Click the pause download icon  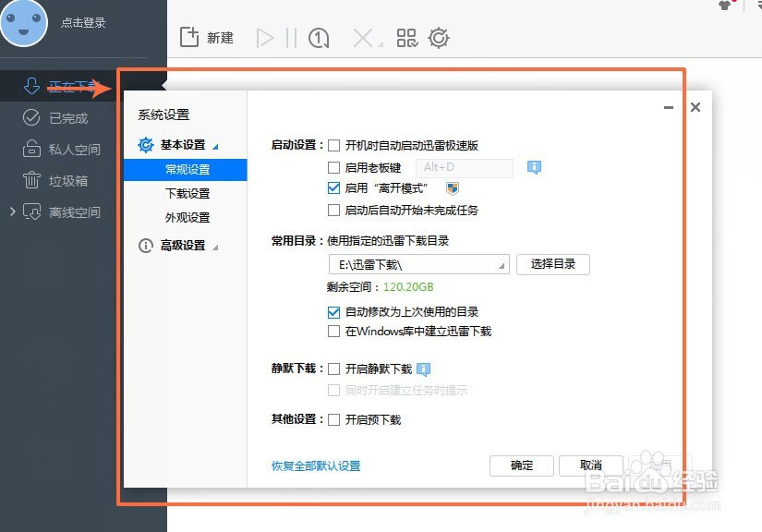[x=291, y=38]
